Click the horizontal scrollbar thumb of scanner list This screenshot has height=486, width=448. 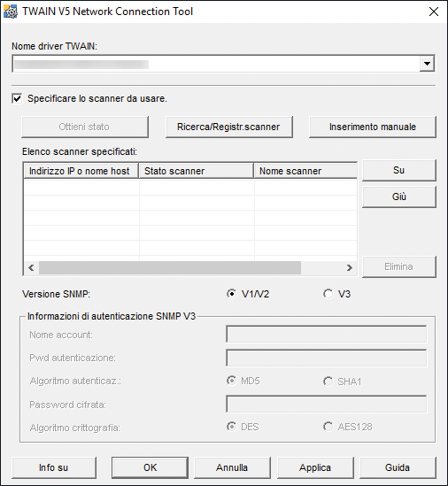170,267
